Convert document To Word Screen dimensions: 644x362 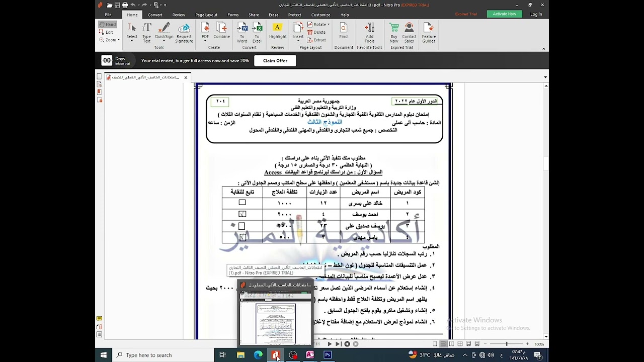[242, 32]
